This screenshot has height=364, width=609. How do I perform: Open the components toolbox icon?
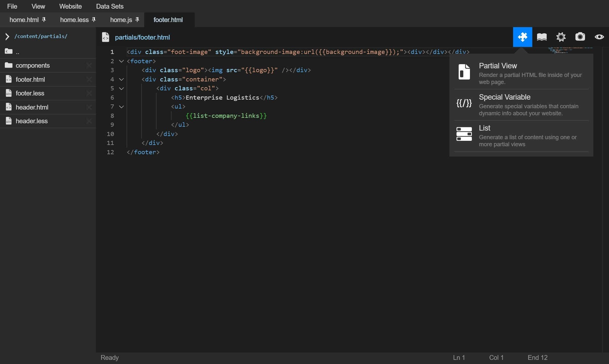522,37
